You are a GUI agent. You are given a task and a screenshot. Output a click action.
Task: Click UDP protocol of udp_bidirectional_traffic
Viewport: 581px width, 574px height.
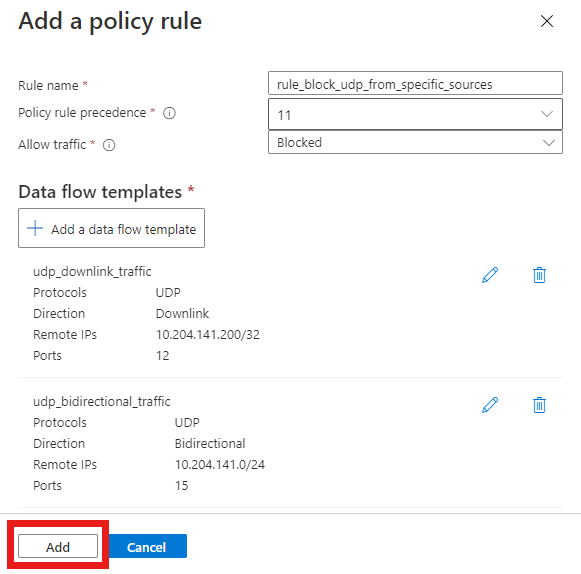(187, 423)
